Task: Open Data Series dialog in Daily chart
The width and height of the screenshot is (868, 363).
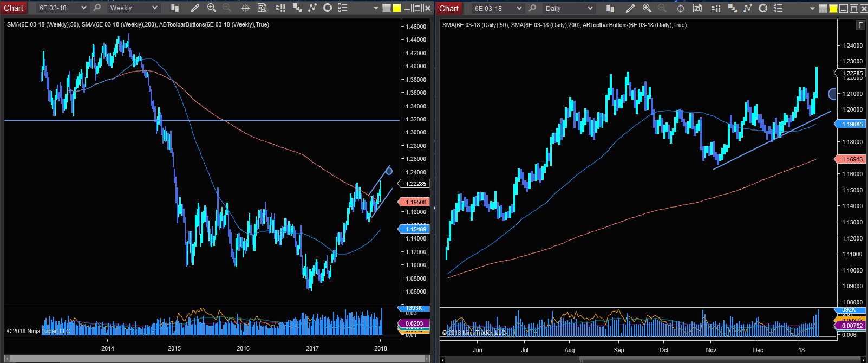Action: pyautogui.click(x=732, y=8)
